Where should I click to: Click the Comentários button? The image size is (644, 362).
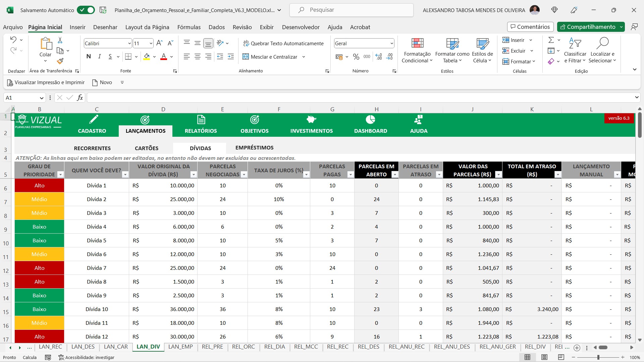[530, 27]
